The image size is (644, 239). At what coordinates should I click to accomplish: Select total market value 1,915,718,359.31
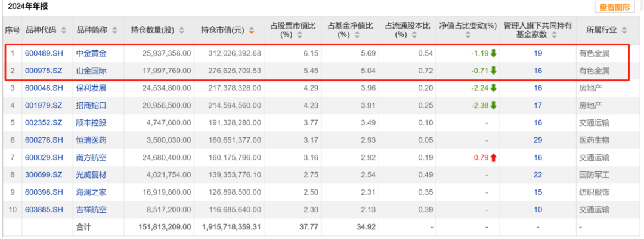(231, 226)
